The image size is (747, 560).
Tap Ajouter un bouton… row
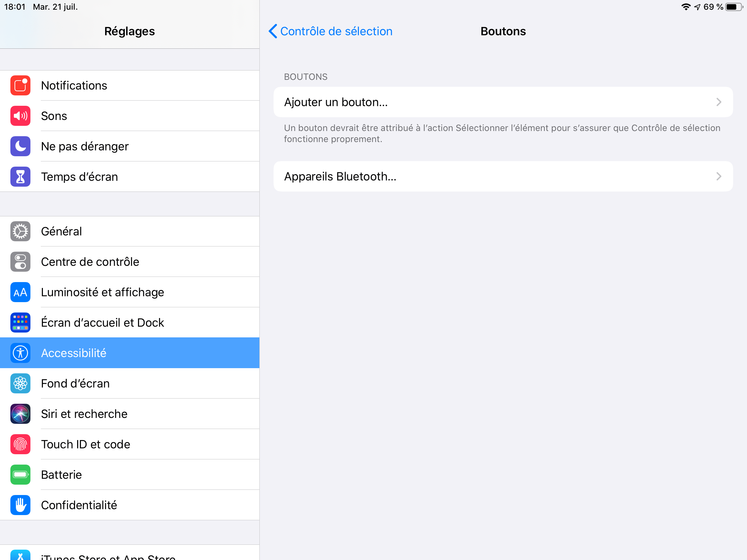(x=503, y=102)
